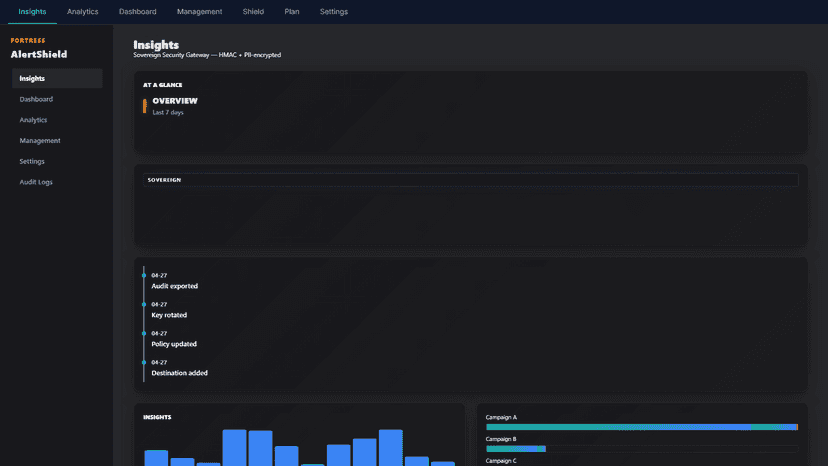828x466 pixels.
Task: Click the SOVEREIGN section header bar
Action: pos(471,180)
